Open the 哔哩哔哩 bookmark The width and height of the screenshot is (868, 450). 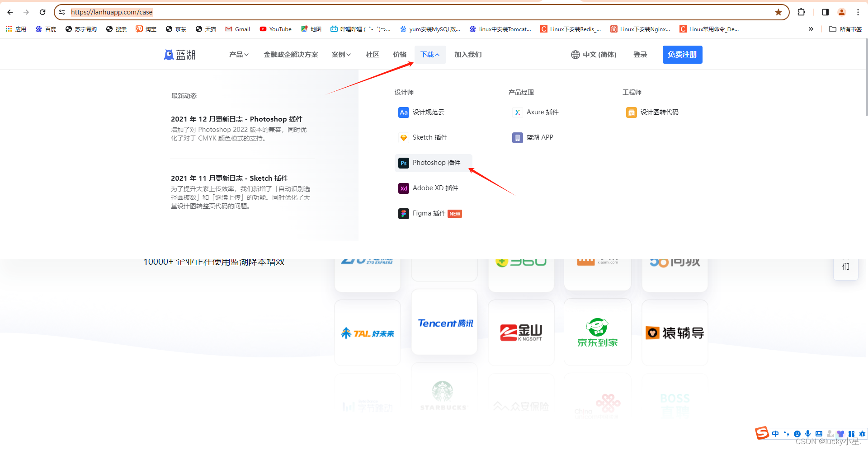(x=360, y=29)
